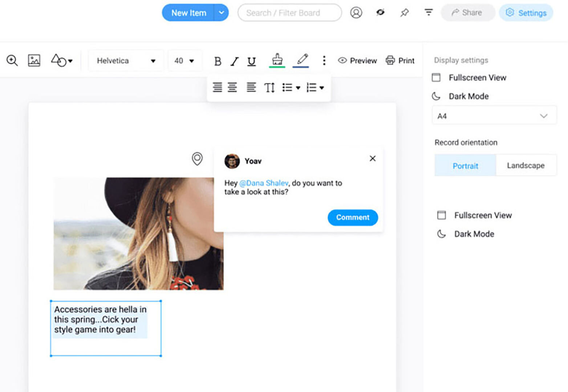This screenshot has height=392, width=568.
Task: Toggle the hidden-eye visibility icon
Action: 380,13
